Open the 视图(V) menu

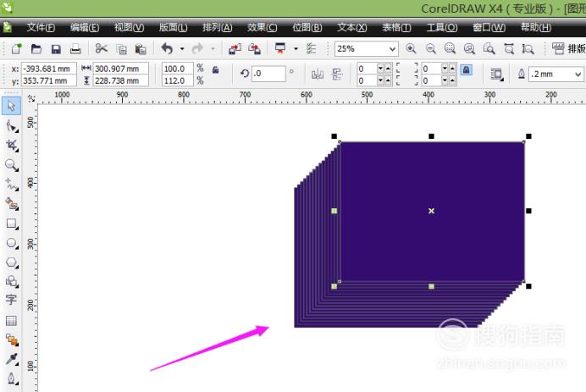click(x=129, y=28)
